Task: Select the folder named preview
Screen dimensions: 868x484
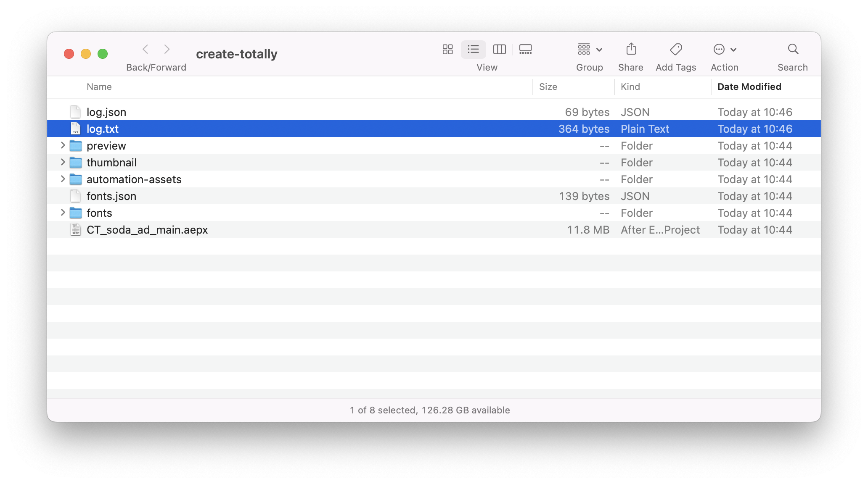Action: tap(106, 146)
